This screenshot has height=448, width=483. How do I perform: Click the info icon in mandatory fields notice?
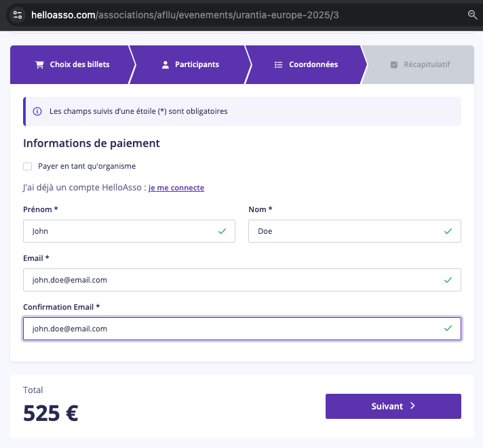37,111
